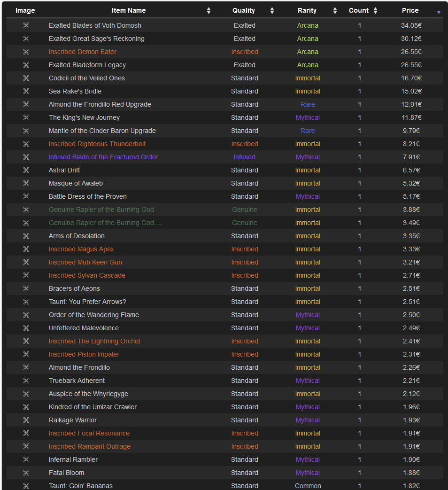
Task: Select Inscribed Righteous Thunderbolt item name
Action: click(x=97, y=144)
